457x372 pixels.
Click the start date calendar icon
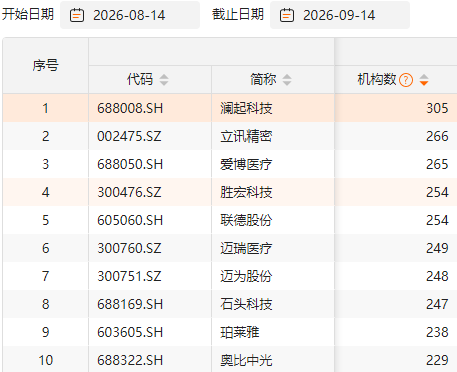click(77, 15)
